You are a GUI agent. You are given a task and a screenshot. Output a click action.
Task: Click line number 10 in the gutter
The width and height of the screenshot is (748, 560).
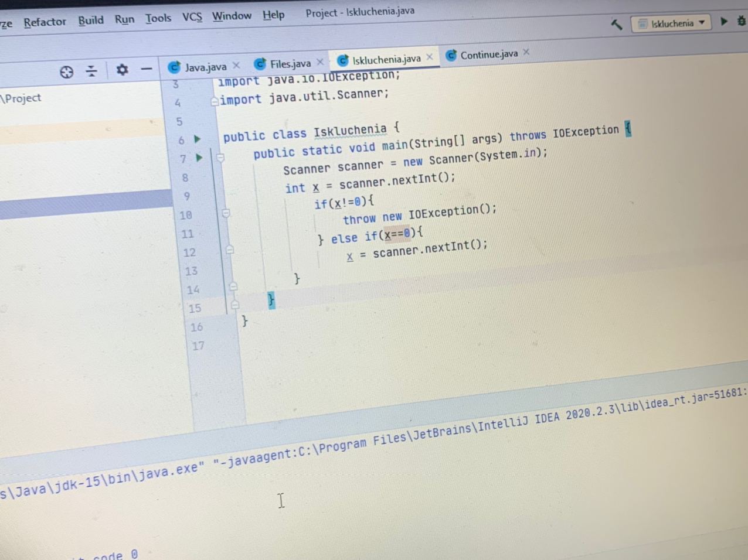(186, 215)
